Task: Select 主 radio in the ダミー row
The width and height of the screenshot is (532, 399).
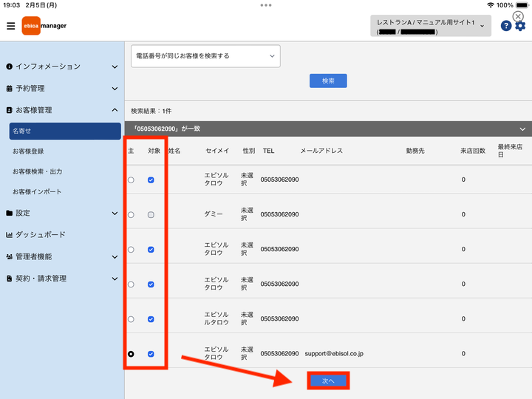Action: pyautogui.click(x=131, y=215)
